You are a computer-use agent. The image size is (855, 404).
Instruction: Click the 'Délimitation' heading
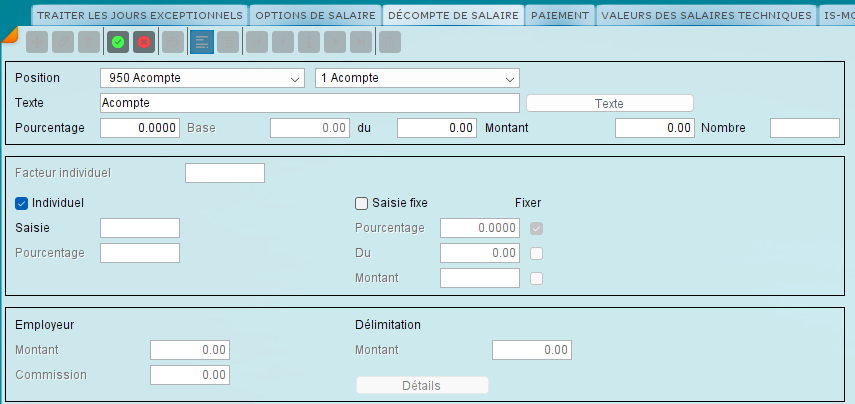(x=388, y=325)
